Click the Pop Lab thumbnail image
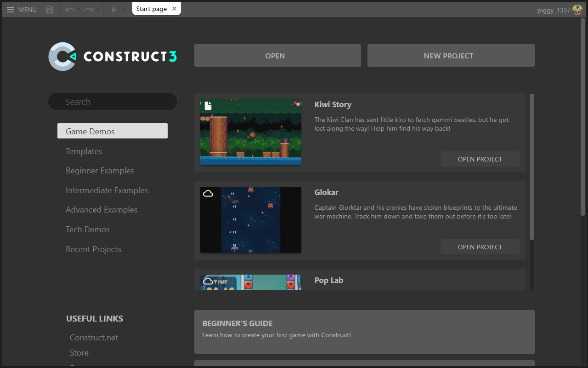The width and height of the screenshot is (588, 368). (x=251, y=282)
